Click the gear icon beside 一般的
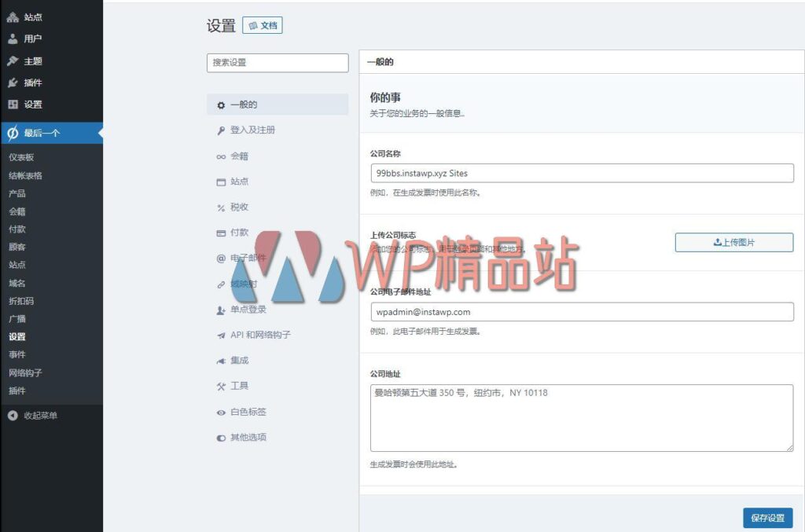This screenshot has height=532, width=805. click(x=221, y=103)
